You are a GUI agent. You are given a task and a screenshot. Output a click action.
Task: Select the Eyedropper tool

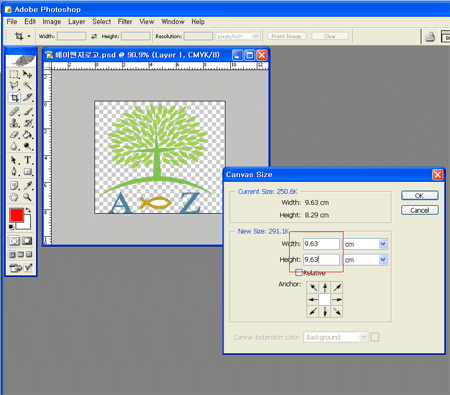tap(28, 186)
